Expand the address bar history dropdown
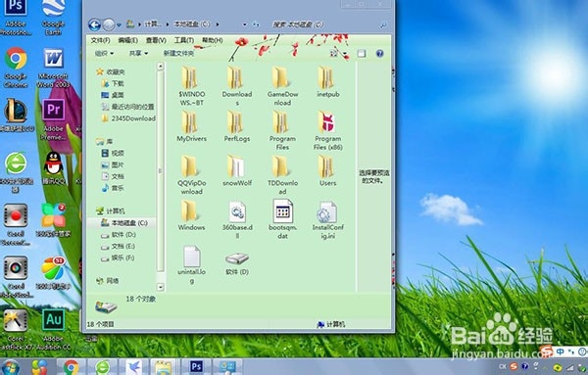 click(x=244, y=24)
